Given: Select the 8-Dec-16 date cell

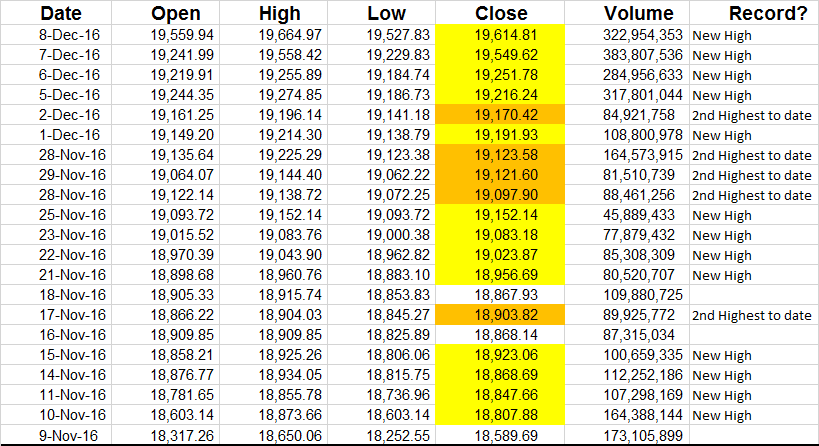Looking at the screenshot, I should tap(69, 35).
